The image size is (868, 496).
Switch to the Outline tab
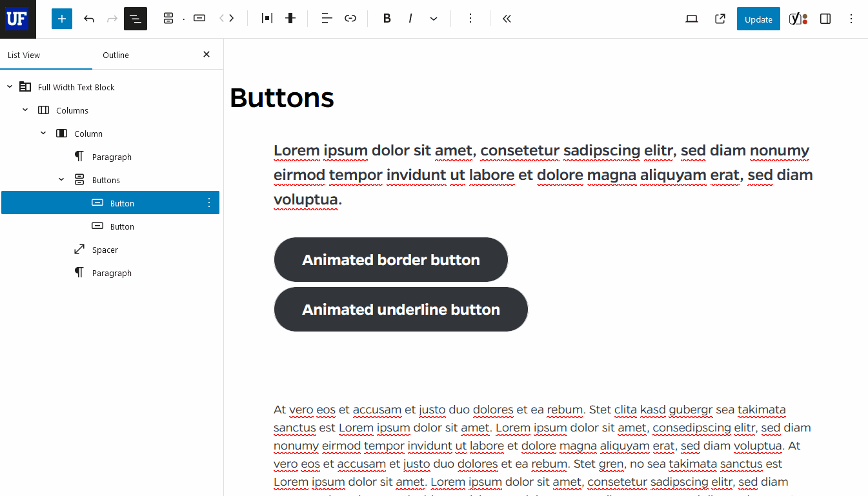116,55
